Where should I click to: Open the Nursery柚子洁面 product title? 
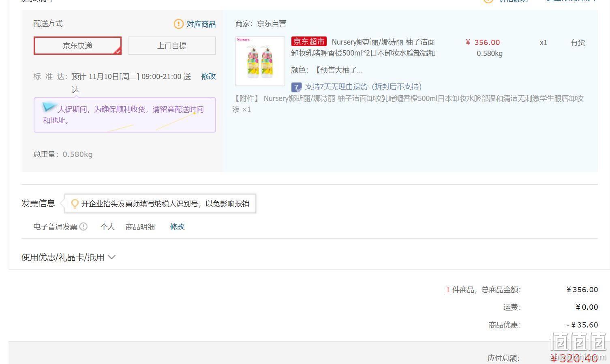point(364,48)
